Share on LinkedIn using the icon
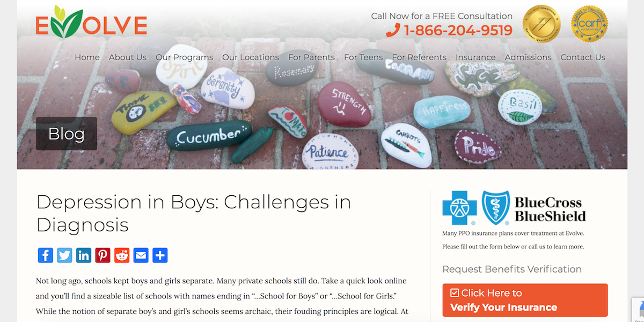Image resolution: width=644 pixels, height=322 pixels. 84,255
